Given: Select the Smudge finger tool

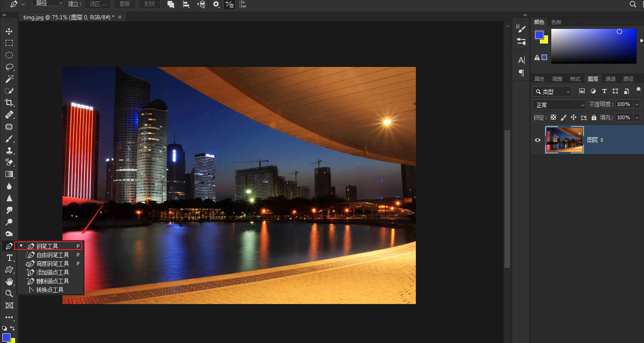Looking at the screenshot, I should click(9, 210).
